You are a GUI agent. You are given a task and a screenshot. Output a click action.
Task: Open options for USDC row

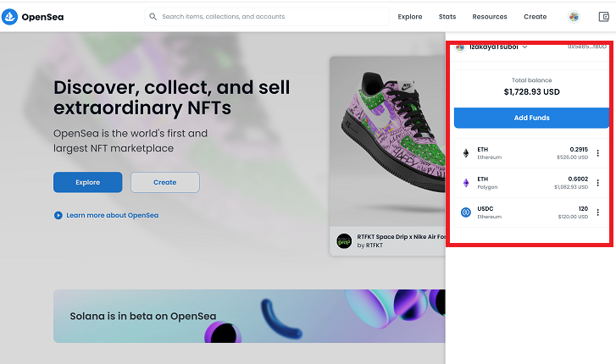click(598, 212)
